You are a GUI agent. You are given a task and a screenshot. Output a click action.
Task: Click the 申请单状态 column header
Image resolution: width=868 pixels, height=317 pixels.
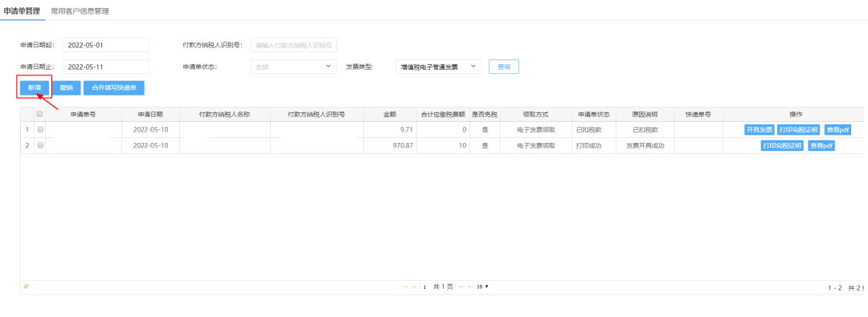click(x=593, y=114)
